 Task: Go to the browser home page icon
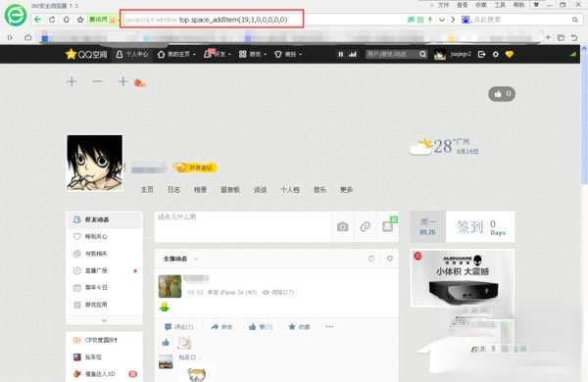67,20
